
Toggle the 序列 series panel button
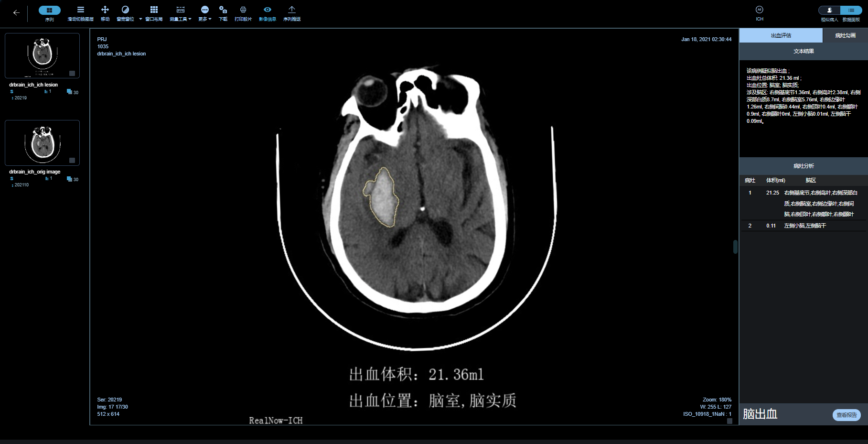click(49, 10)
